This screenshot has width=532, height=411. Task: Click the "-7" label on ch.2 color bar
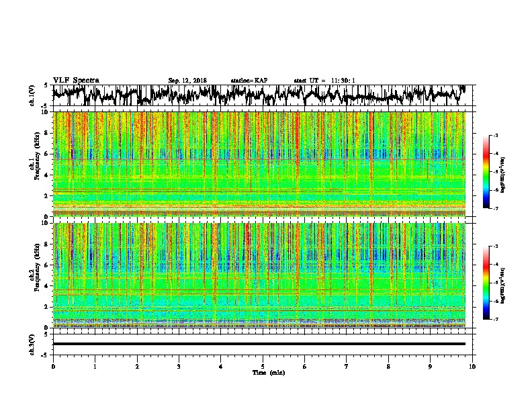495,319
